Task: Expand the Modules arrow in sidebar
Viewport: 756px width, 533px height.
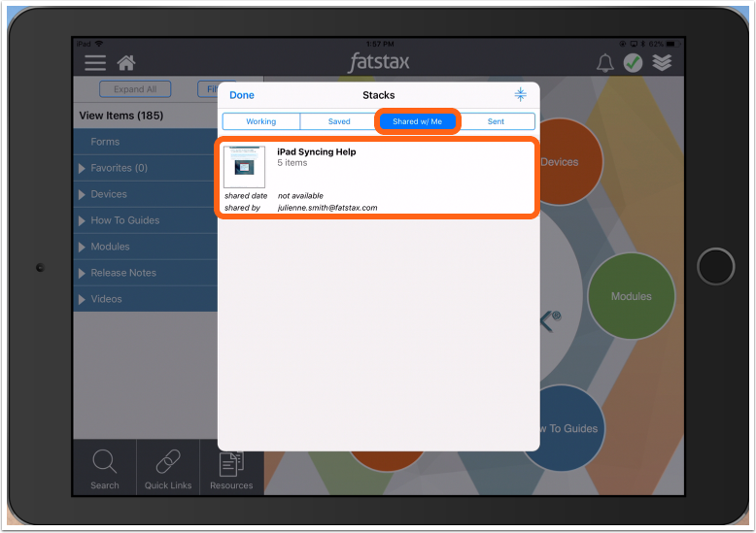Action: point(82,247)
